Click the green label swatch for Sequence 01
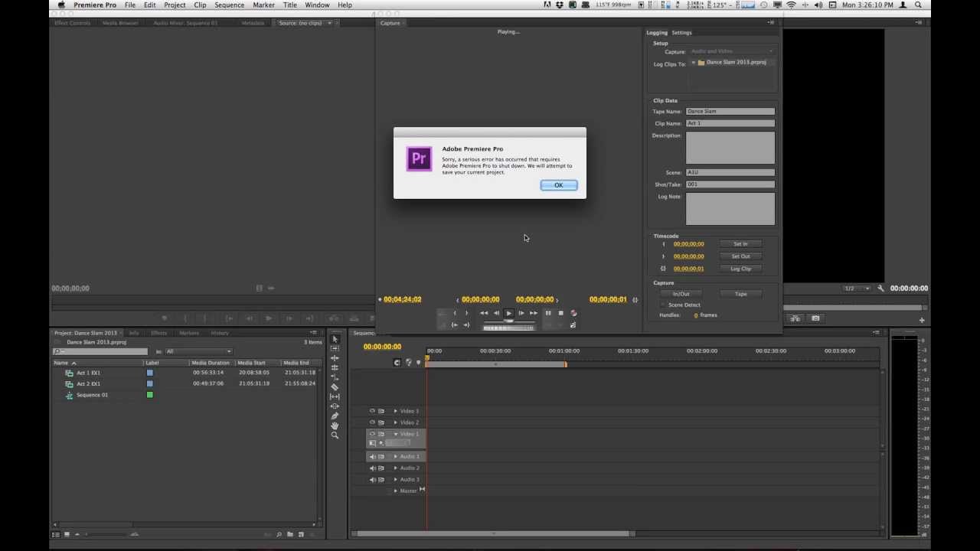This screenshot has width=980, height=551. click(150, 395)
